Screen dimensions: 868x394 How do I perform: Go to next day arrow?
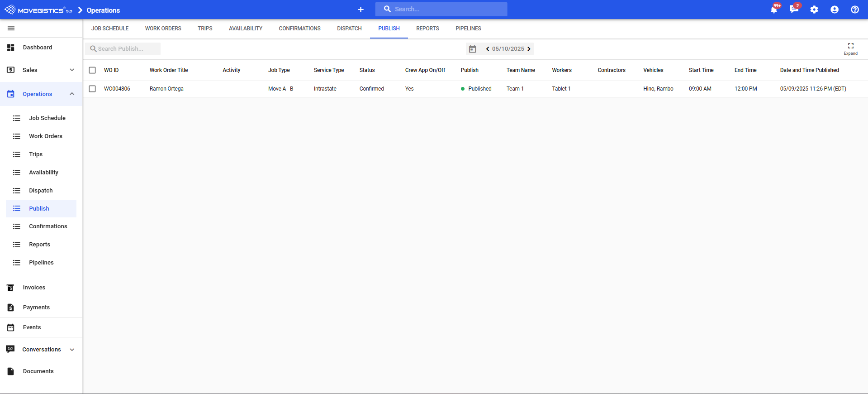[x=529, y=49]
